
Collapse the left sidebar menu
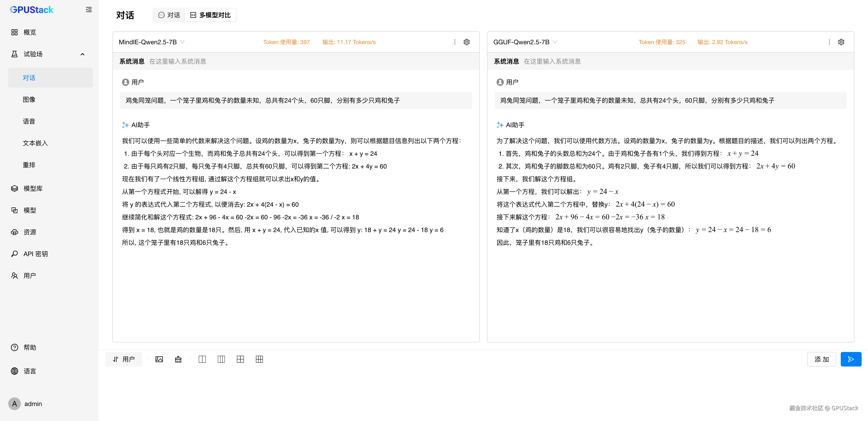(x=89, y=10)
